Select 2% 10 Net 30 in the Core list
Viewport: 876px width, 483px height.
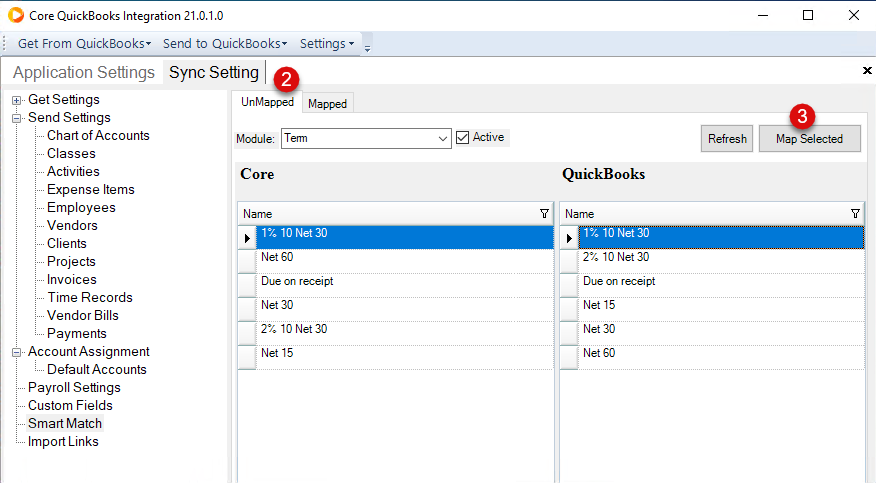pyautogui.click(x=404, y=333)
